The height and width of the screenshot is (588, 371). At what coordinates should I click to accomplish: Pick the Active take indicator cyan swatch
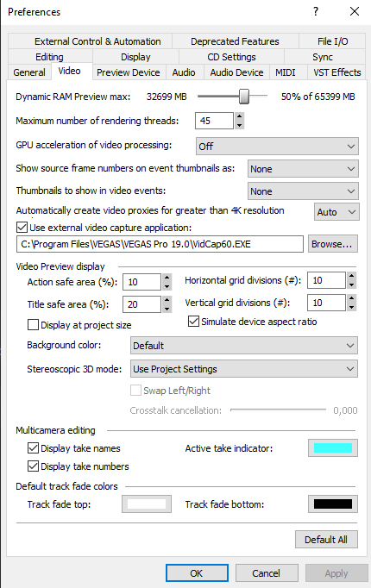coord(333,447)
